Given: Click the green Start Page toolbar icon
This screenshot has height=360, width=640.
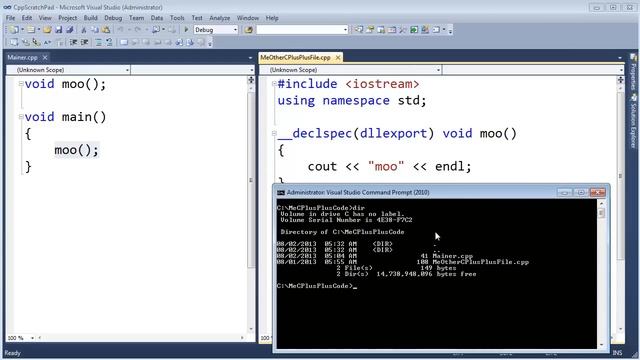Looking at the screenshot, I should 414,30.
